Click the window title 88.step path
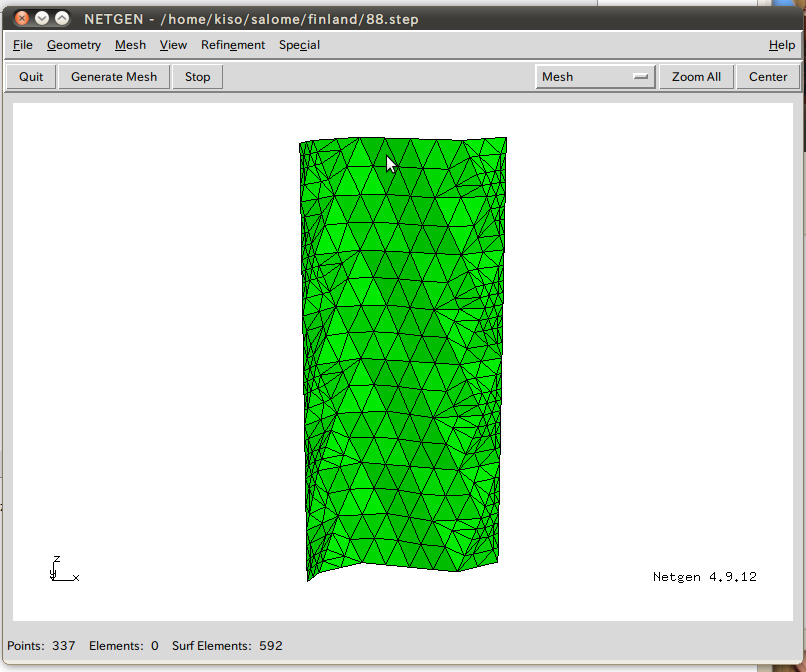The image size is (806, 672). click(289, 19)
